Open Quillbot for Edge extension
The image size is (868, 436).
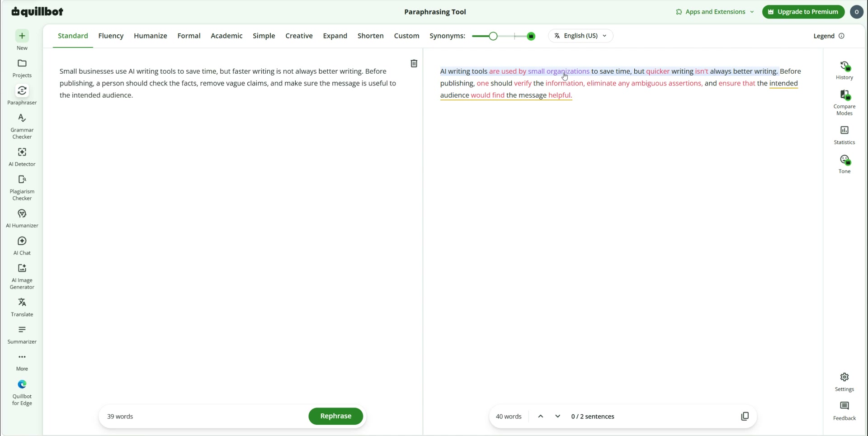(x=22, y=393)
